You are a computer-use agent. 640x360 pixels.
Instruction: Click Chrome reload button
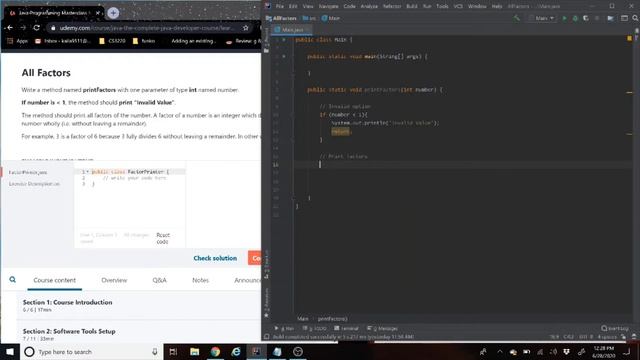(x=36, y=28)
